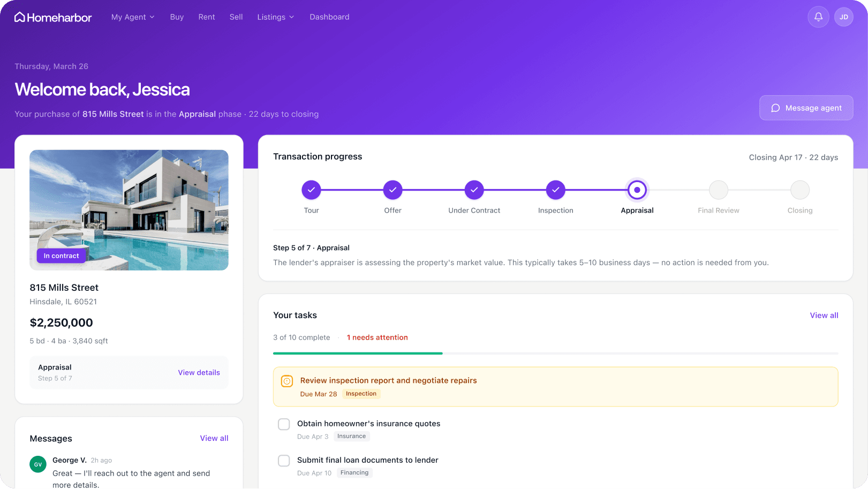Mark Submit final loan documents as complete
868x489 pixels.
[x=284, y=461]
